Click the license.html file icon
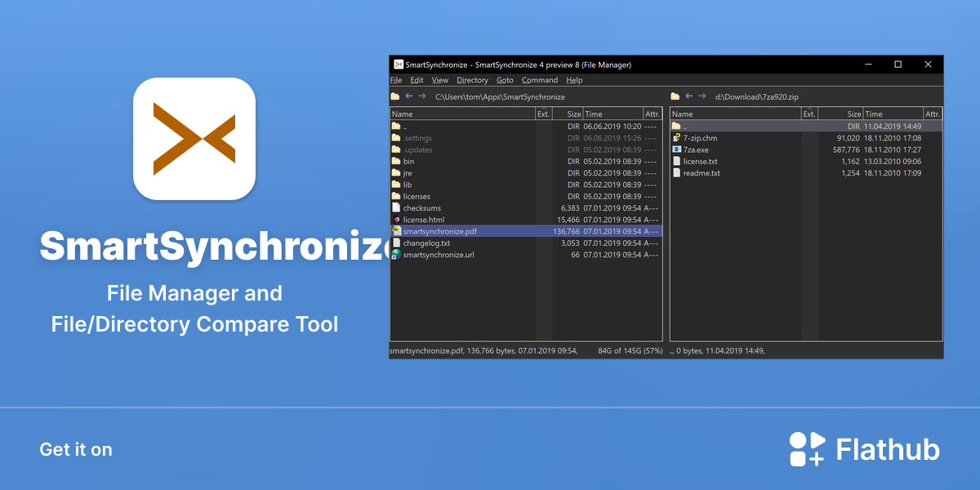980x490 pixels. pos(396,220)
